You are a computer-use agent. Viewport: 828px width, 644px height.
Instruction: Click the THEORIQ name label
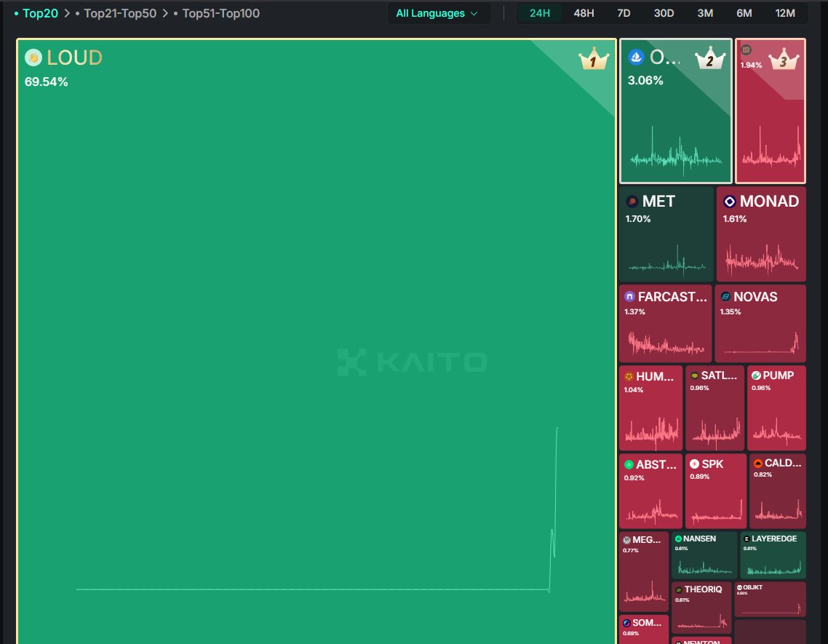[x=703, y=589]
